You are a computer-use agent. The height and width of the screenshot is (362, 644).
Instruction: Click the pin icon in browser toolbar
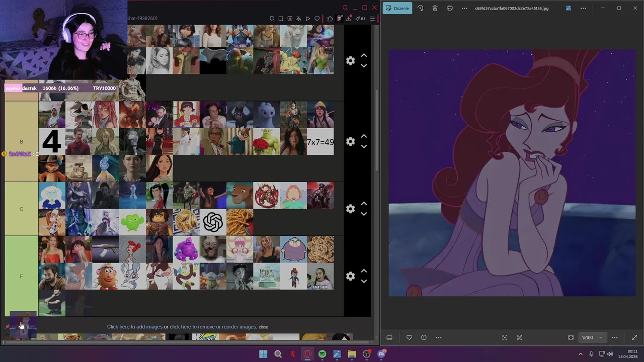coord(272,19)
